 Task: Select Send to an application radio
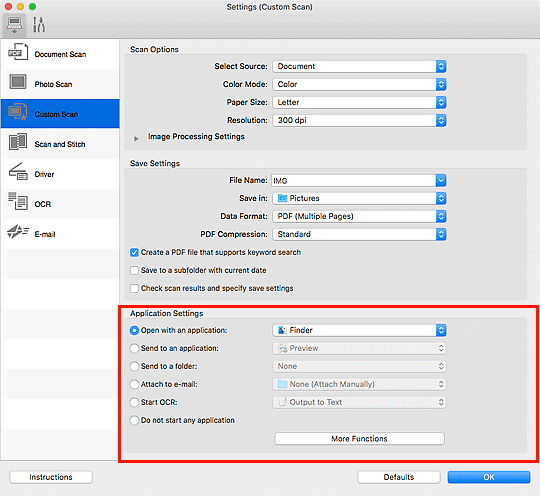pyautogui.click(x=134, y=348)
